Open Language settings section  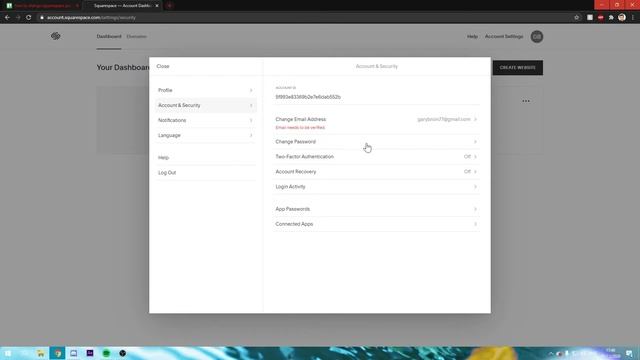(205, 136)
